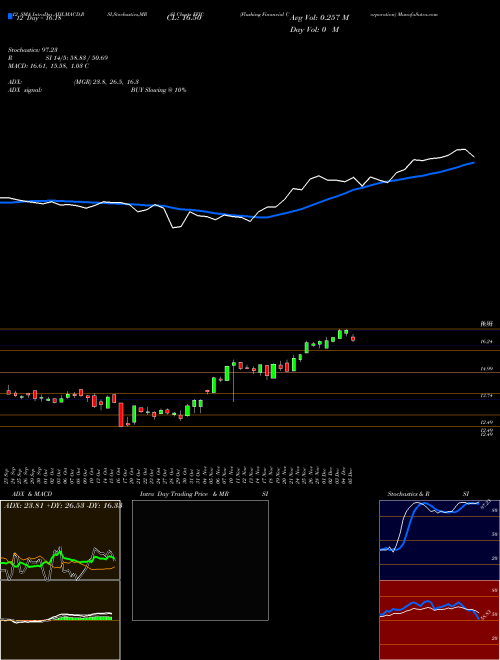The image size is (500, 660).
Task: Click the ADX lines sub-chart panel
Action: 60,540
